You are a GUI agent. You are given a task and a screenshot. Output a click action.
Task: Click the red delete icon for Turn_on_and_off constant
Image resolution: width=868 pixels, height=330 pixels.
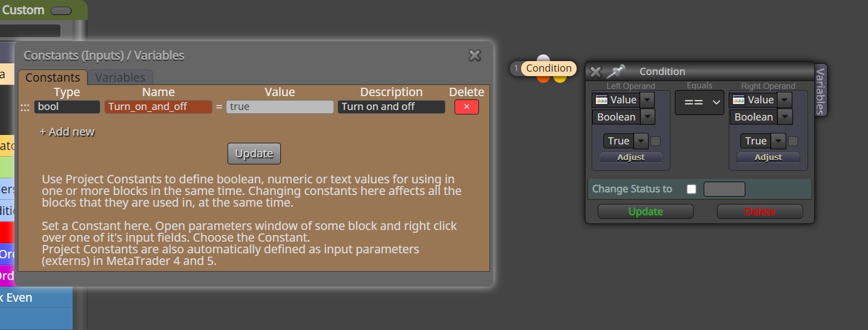466,107
